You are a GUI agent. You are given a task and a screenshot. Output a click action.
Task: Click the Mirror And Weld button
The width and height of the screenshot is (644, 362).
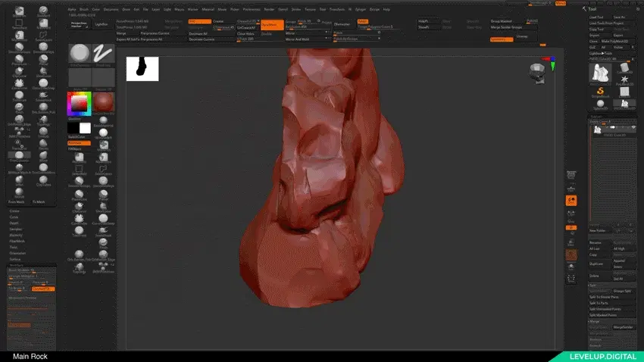[x=307, y=39]
